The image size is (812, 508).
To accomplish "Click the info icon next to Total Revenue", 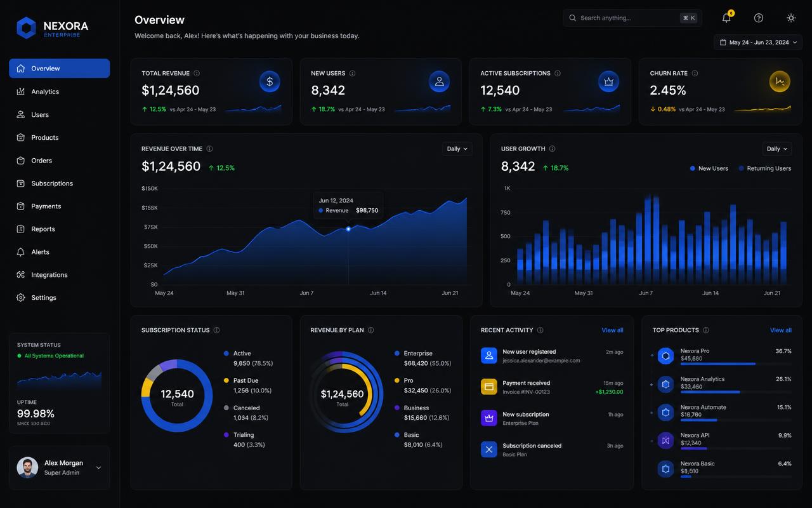I will [x=197, y=73].
